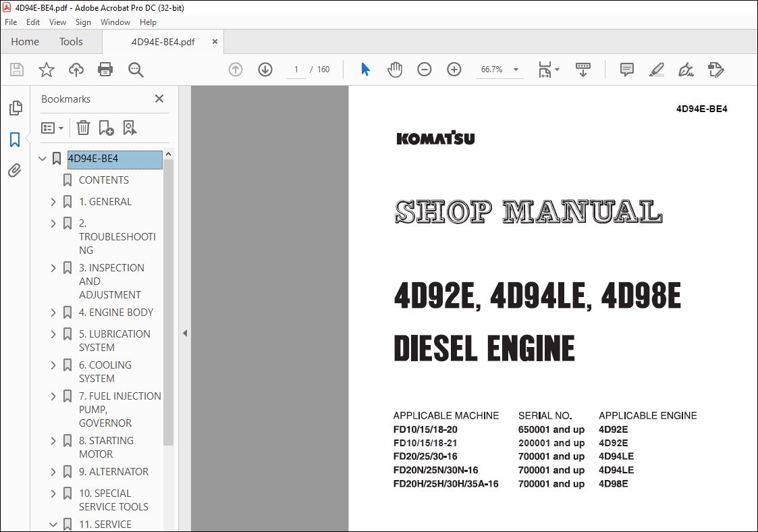The width and height of the screenshot is (758, 532).
Task: Expand the 1. GENERAL bookmark
Action: pyautogui.click(x=53, y=202)
